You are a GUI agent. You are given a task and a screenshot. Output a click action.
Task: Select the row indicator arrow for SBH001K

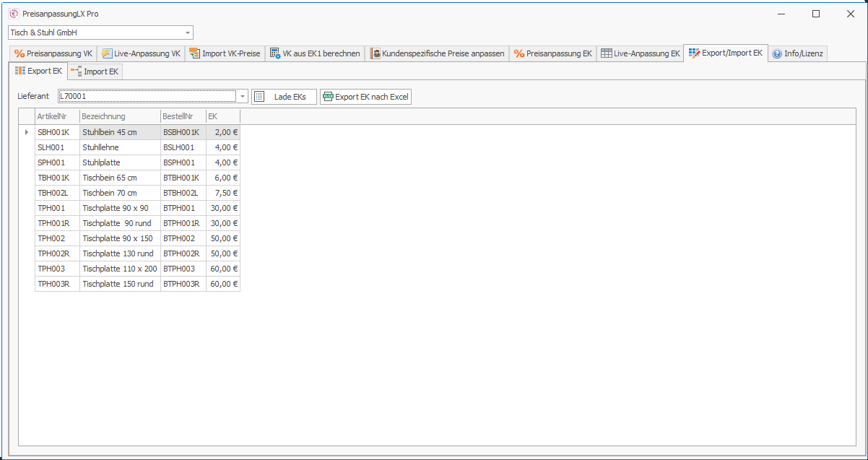pyautogui.click(x=27, y=132)
